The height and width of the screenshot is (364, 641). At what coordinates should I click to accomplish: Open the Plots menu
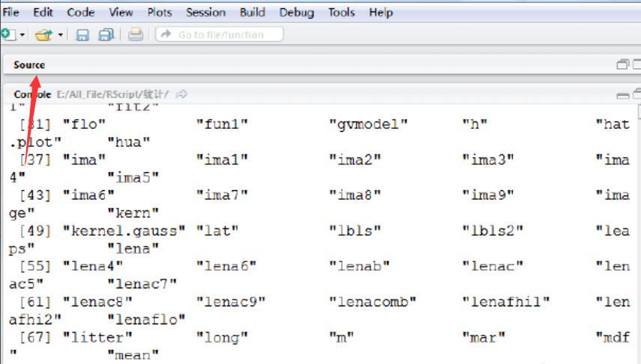point(160,12)
